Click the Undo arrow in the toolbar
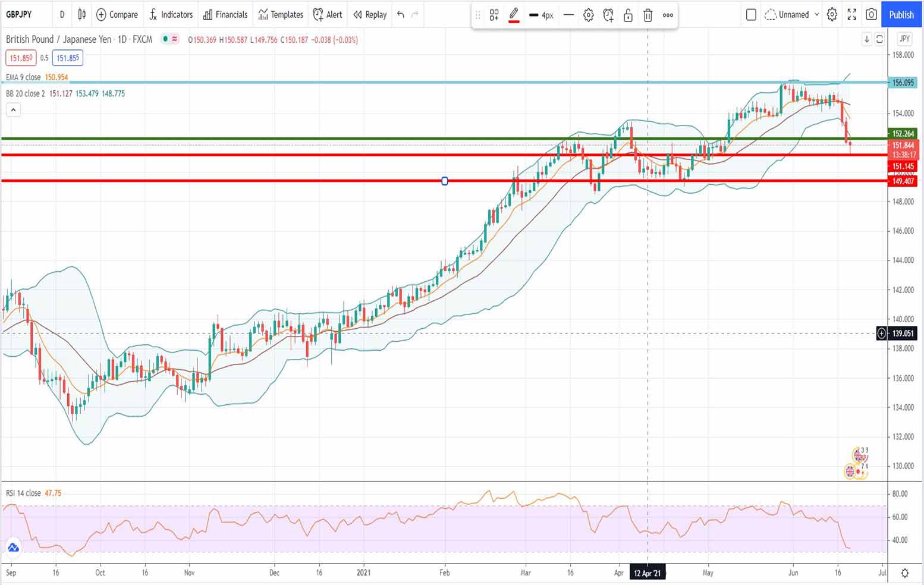This screenshot has height=585, width=924. tap(401, 14)
